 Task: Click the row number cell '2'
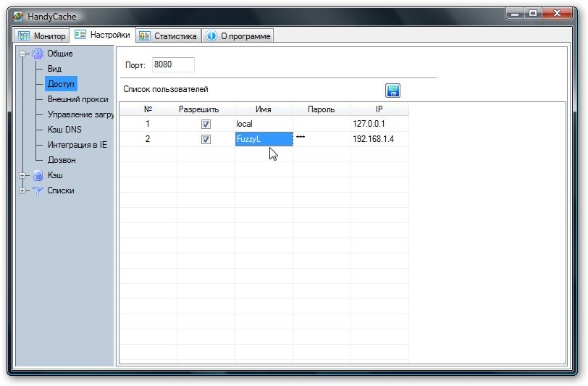tap(148, 139)
